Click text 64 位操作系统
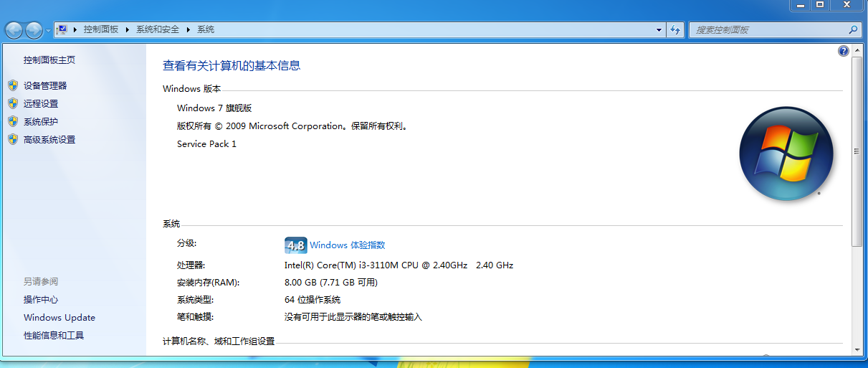This screenshot has height=368, width=868. tap(313, 300)
